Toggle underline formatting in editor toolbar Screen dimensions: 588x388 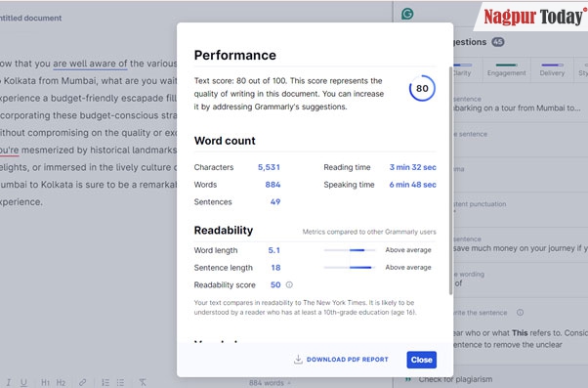click(23, 382)
